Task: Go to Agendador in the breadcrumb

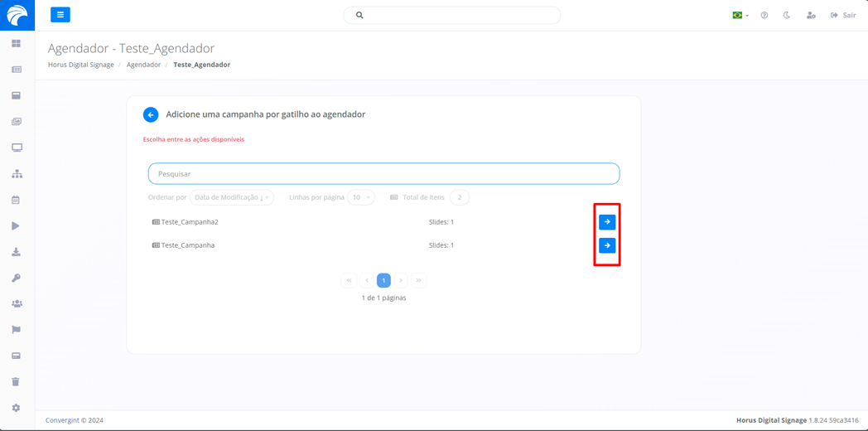Action: pyautogui.click(x=143, y=65)
